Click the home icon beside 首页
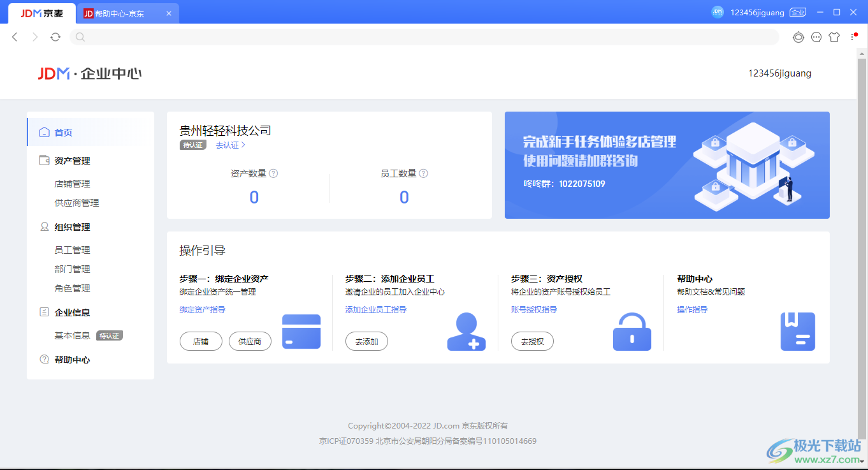The height and width of the screenshot is (470, 868). click(x=45, y=133)
